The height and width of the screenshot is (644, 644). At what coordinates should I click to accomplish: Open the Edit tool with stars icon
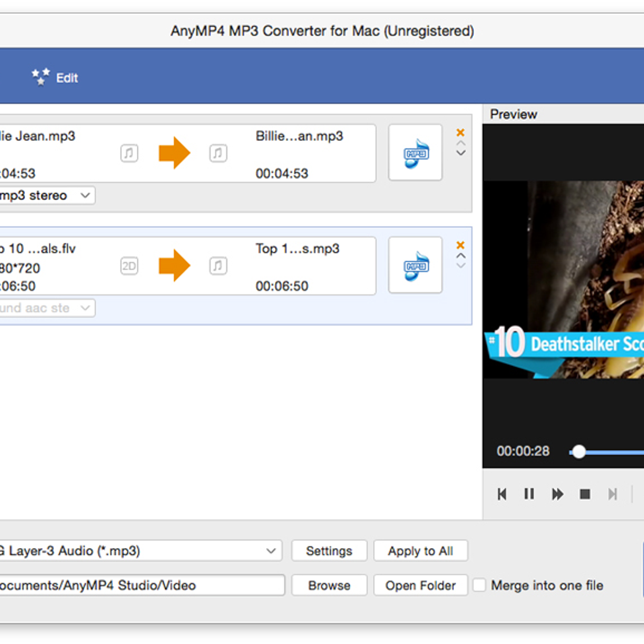[x=55, y=77]
